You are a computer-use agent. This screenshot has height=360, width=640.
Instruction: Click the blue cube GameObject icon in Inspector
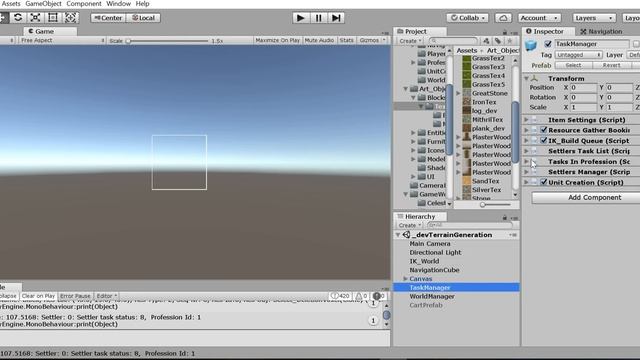pyautogui.click(x=531, y=45)
